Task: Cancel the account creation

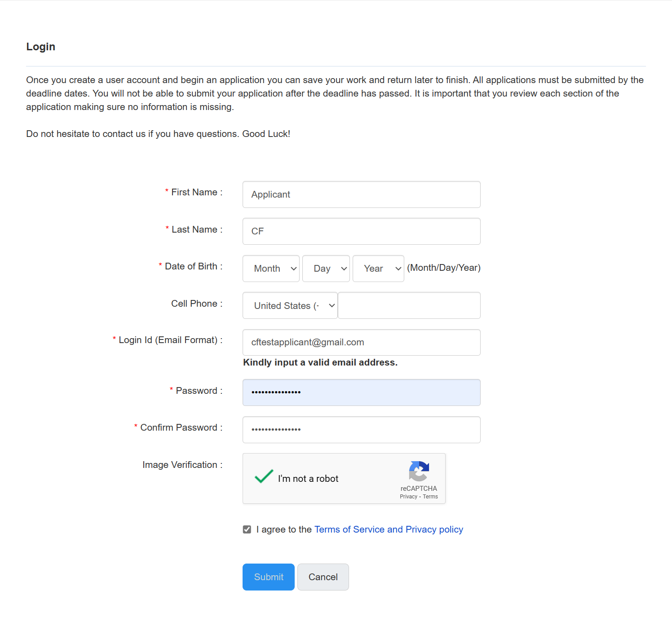Action: coord(323,577)
